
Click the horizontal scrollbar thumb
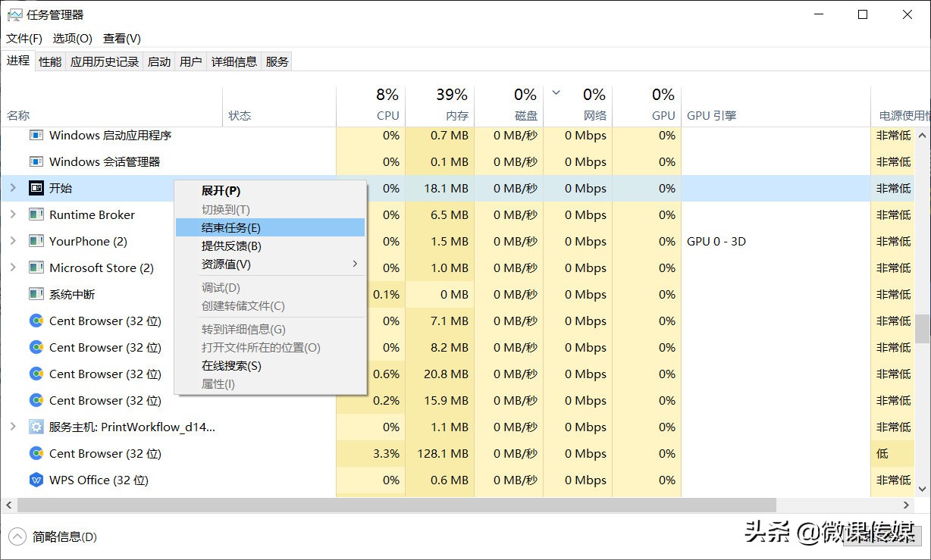tap(397, 505)
